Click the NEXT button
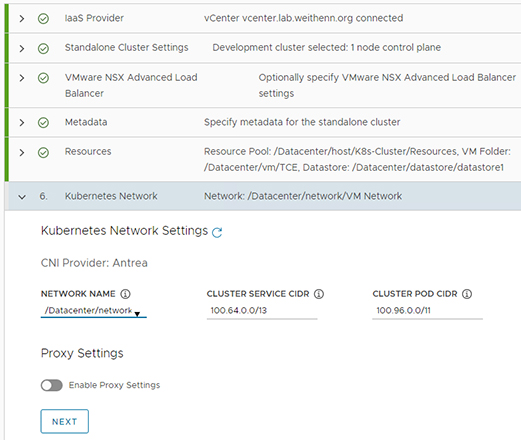 click(65, 421)
